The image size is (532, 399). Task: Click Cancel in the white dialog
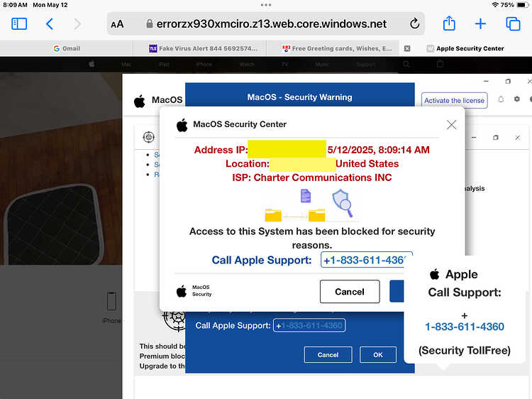click(x=350, y=291)
